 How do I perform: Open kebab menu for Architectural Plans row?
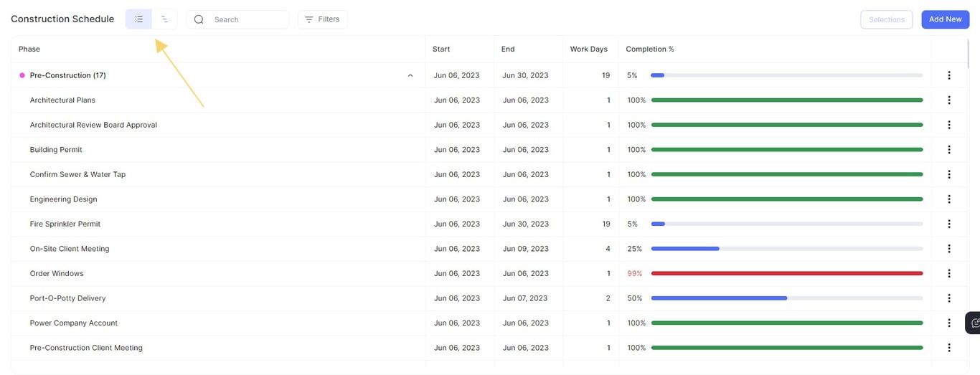point(948,100)
